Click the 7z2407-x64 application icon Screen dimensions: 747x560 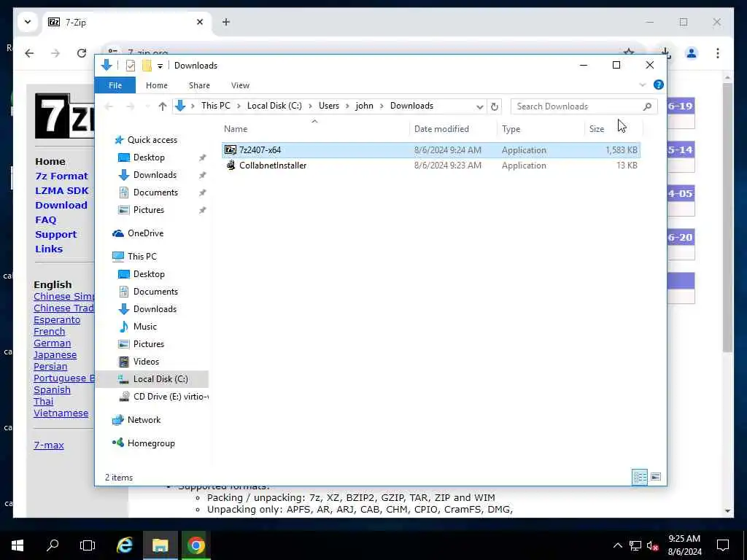231,150
